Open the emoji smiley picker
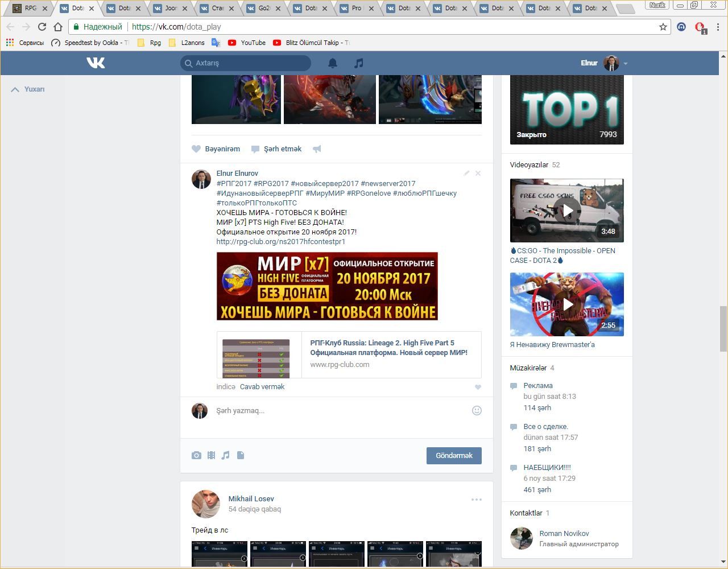This screenshot has width=728, height=569. click(477, 410)
